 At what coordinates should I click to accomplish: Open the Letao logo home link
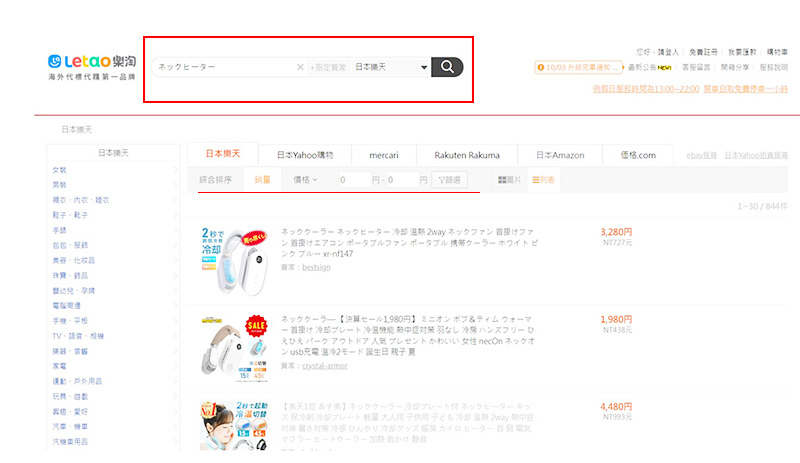click(92, 67)
